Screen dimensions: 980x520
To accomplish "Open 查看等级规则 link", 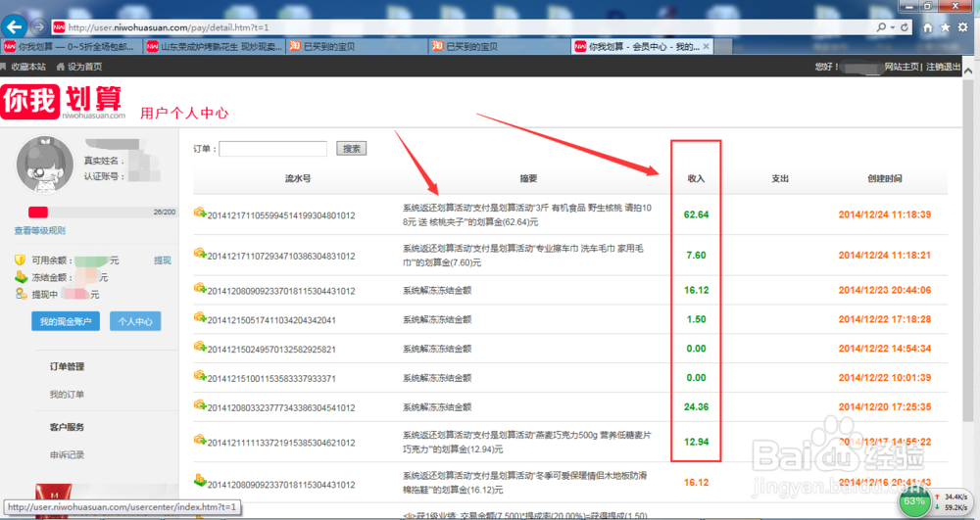I will pyautogui.click(x=40, y=230).
